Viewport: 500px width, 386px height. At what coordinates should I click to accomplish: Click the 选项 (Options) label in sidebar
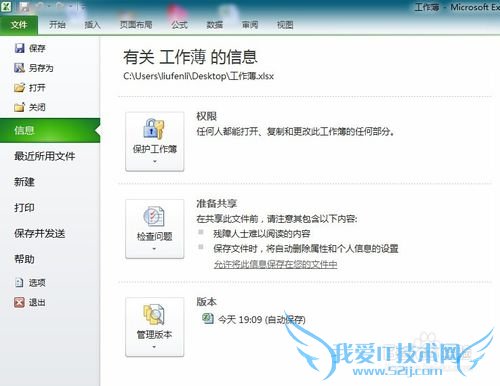pos(37,283)
